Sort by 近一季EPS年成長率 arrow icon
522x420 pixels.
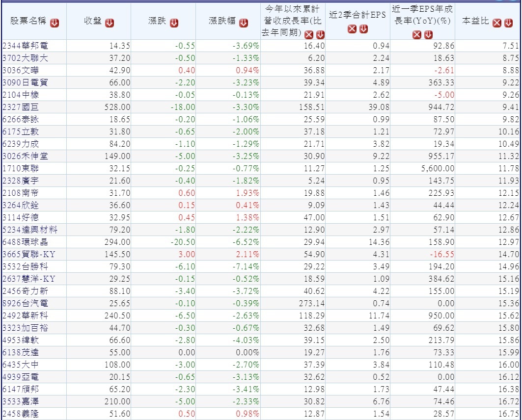tap(429, 34)
